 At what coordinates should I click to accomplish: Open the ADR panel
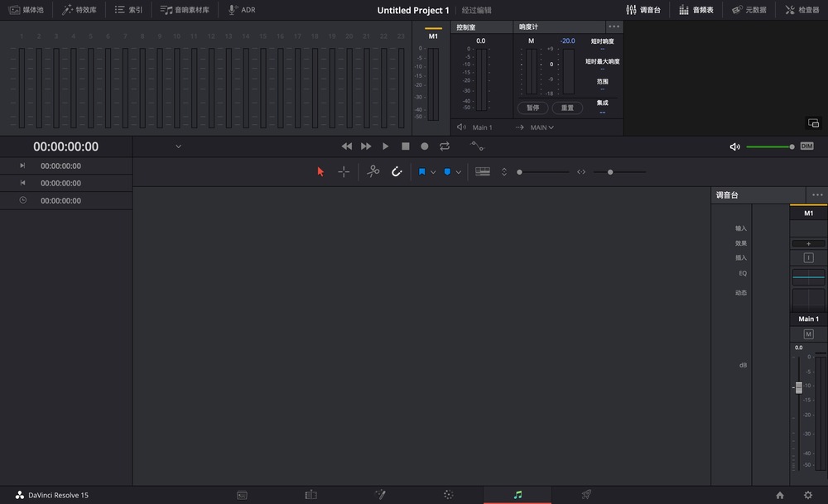pos(242,9)
